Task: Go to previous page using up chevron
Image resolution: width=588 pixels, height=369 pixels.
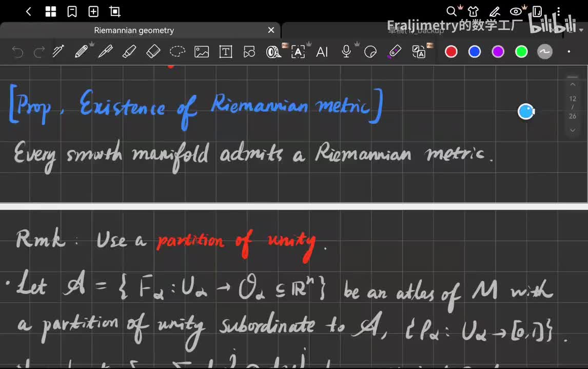Action: coord(573,85)
